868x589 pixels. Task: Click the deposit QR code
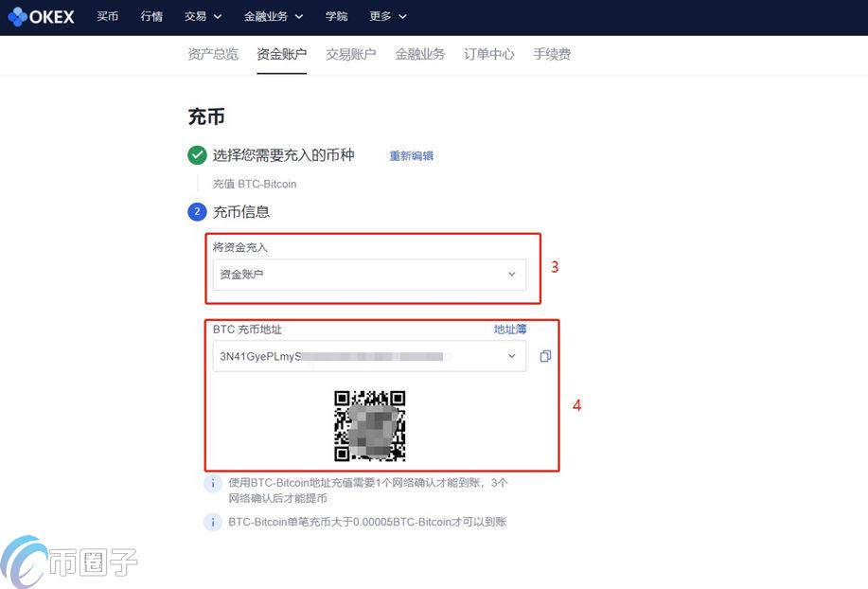coord(370,426)
